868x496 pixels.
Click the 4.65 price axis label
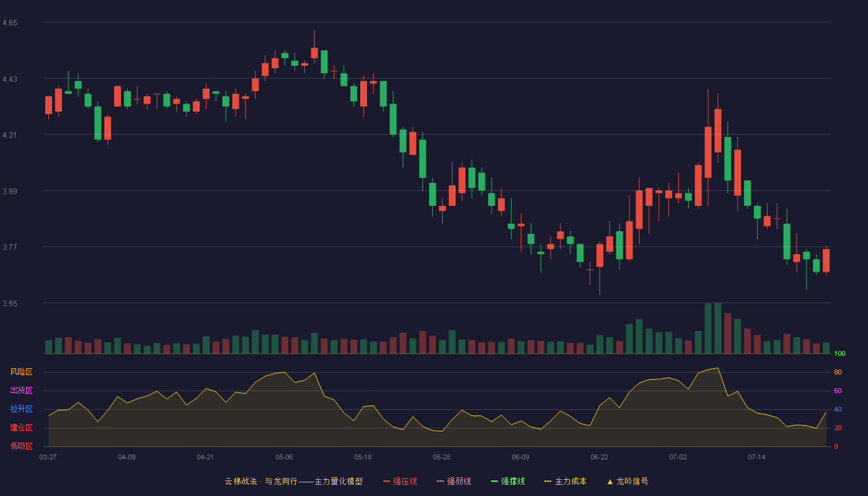[x=10, y=23]
